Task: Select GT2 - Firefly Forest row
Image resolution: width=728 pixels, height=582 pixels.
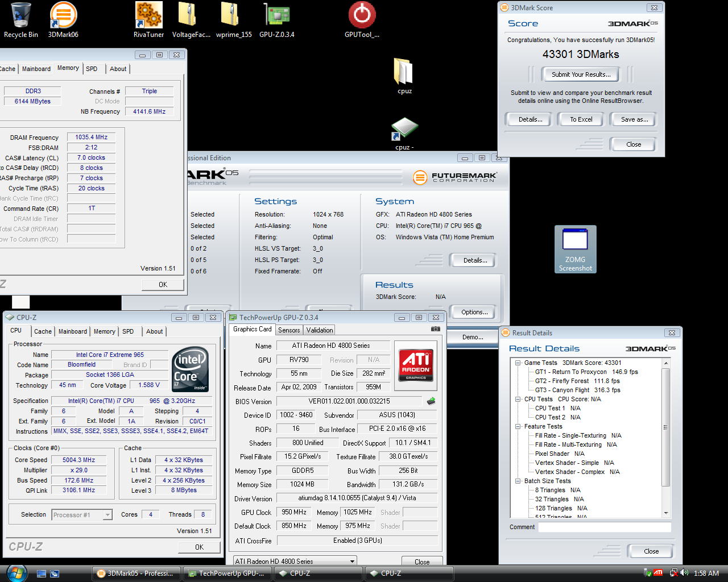Action: tap(577, 381)
